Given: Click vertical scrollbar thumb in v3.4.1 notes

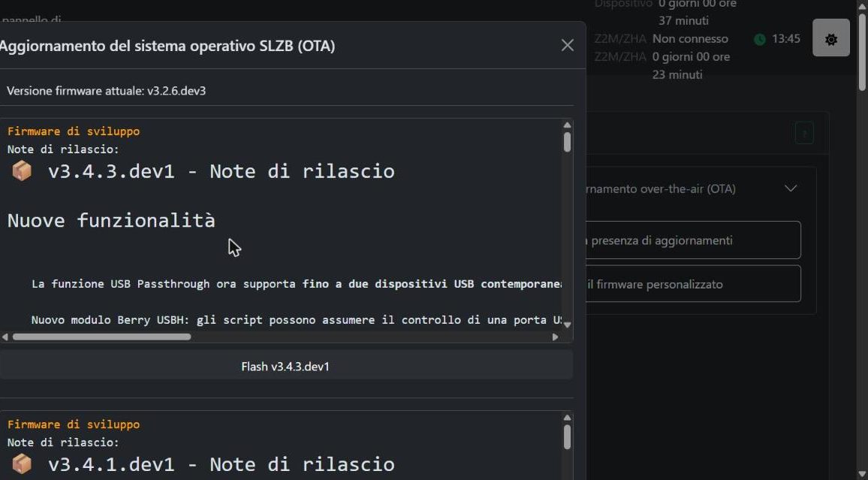Looking at the screenshot, I should [x=567, y=437].
